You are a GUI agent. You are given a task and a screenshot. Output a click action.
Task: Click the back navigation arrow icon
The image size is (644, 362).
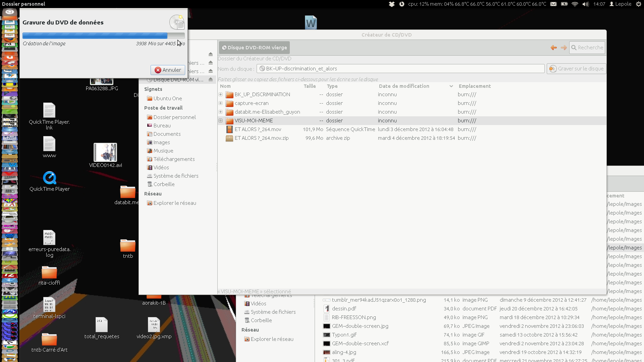pyautogui.click(x=553, y=48)
